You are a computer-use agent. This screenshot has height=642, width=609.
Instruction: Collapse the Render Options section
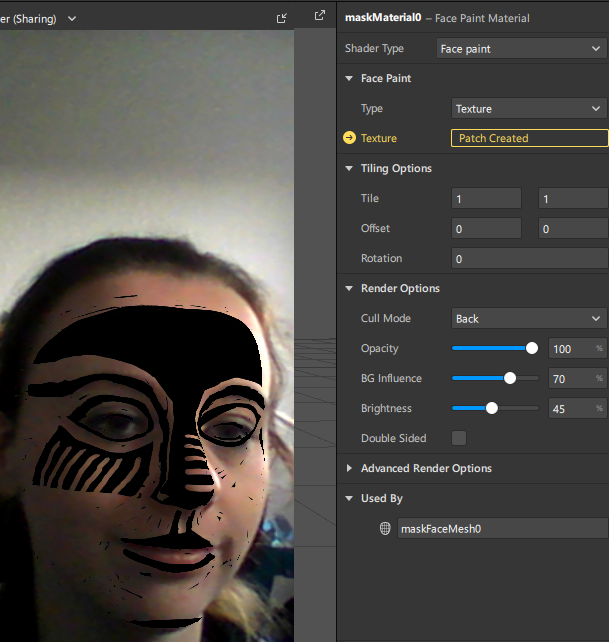coord(349,288)
